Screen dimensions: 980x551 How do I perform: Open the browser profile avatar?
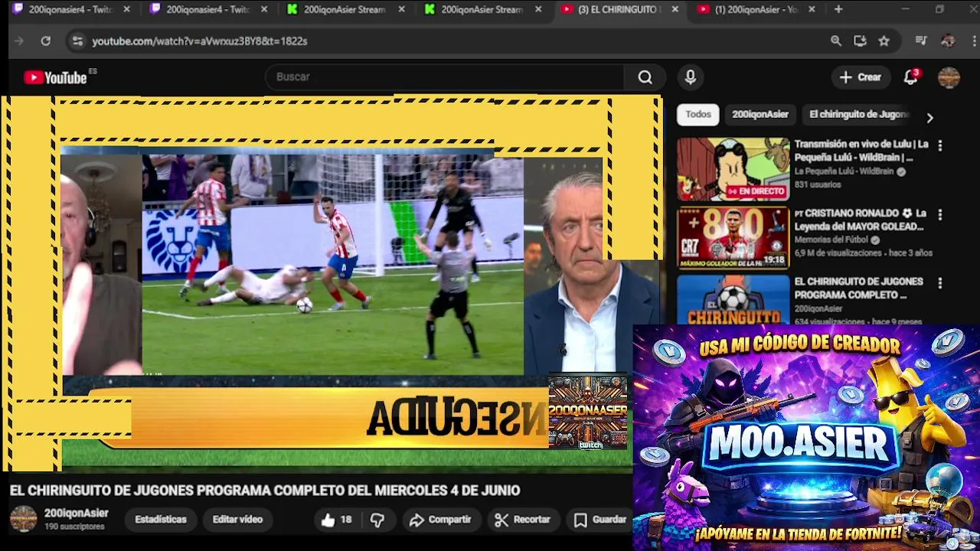click(948, 41)
